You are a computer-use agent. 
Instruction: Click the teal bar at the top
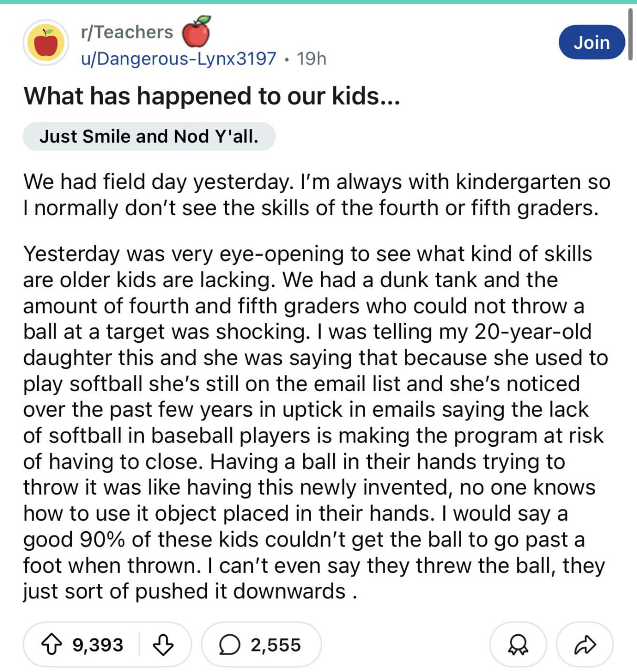(x=318, y=2)
